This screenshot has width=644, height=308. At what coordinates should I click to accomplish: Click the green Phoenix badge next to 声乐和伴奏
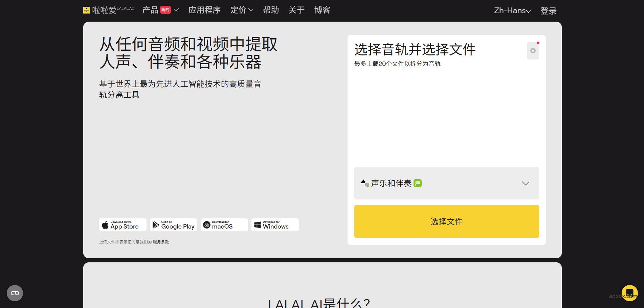418,183
